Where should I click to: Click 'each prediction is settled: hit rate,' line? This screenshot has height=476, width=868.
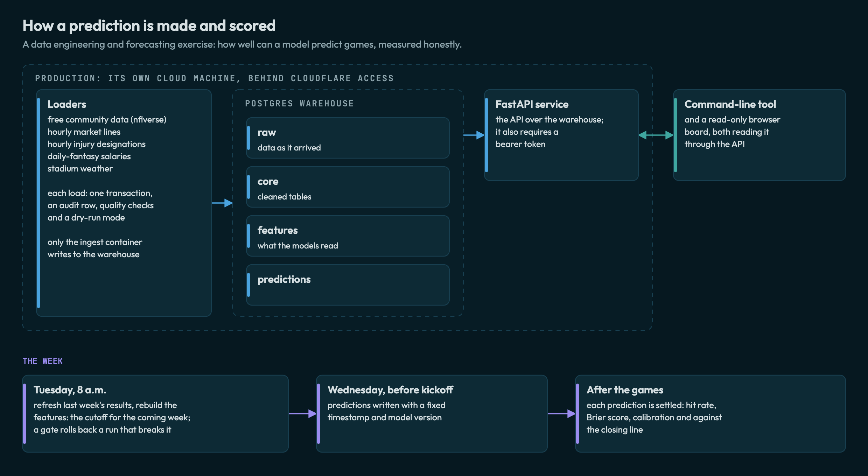(652, 405)
